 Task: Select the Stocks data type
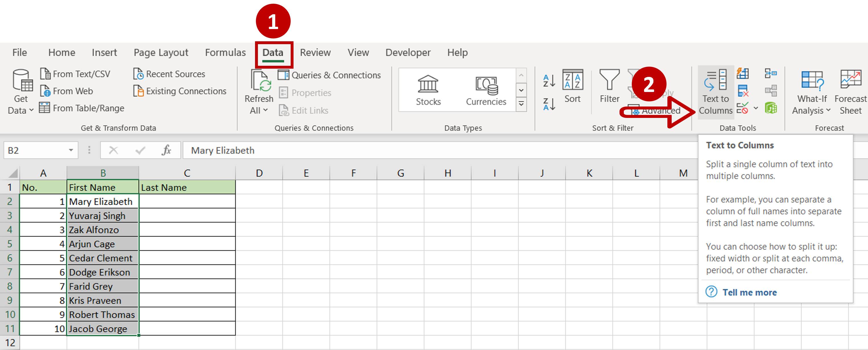tap(428, 90)
